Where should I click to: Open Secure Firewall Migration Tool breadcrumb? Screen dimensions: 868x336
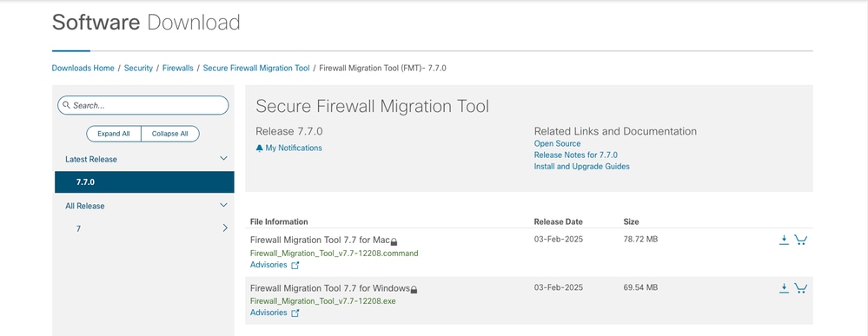[x=256, y=68]
